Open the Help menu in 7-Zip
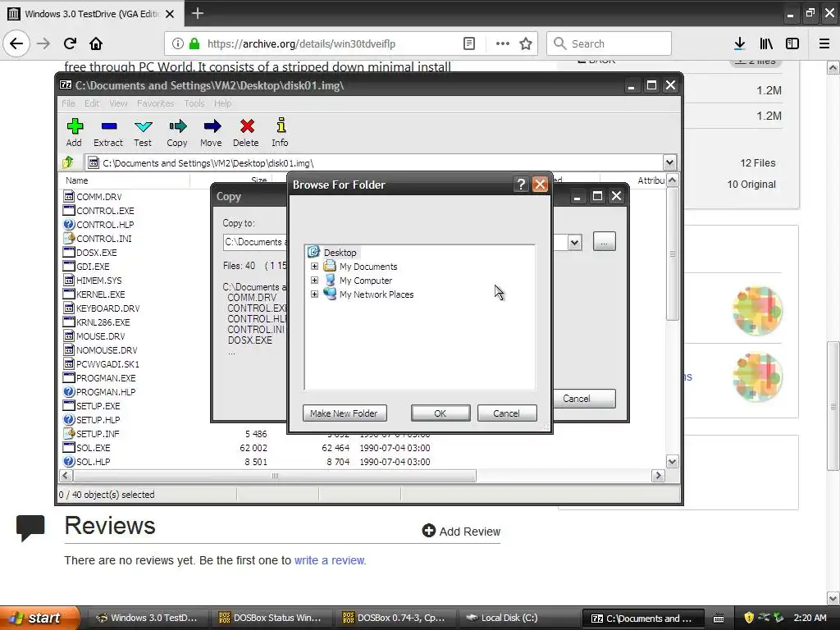 point(223,103)
